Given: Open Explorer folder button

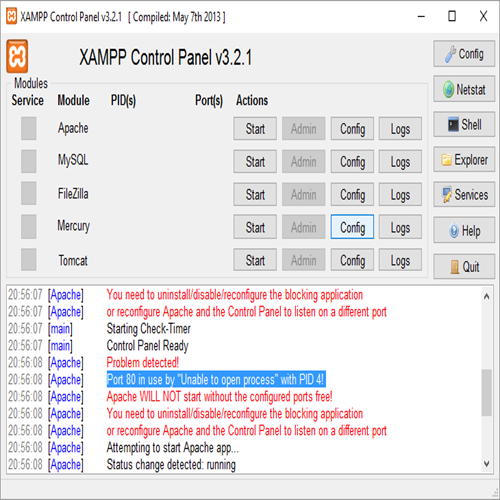Looking at the screenshot, I should 464,160.
